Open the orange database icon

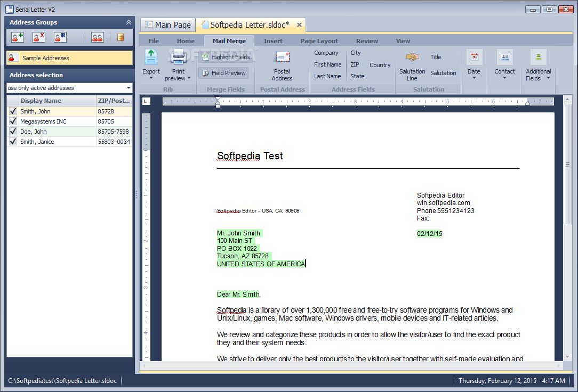pyautogui.click(x=120, y=37)
